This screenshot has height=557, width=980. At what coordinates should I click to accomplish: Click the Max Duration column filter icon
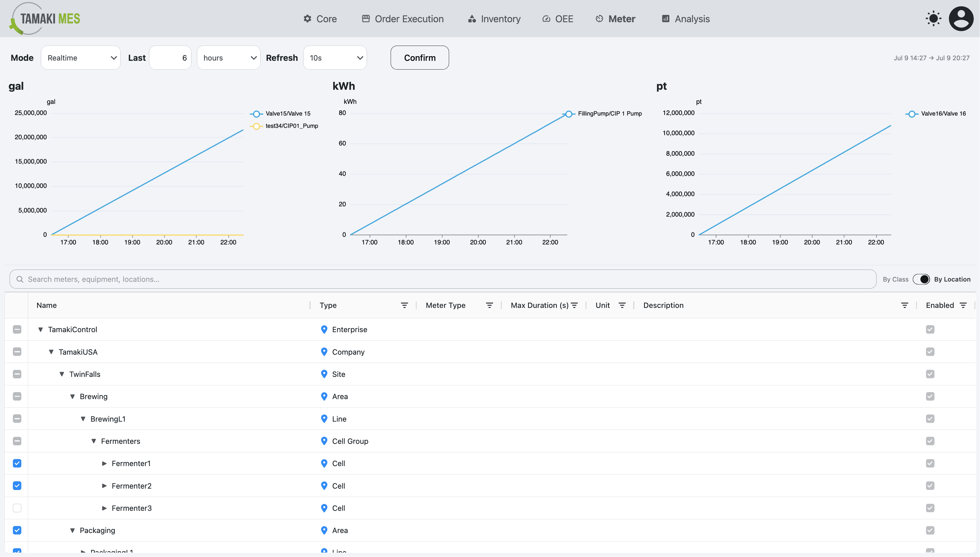pyautogui.click(x=574, y=305)
